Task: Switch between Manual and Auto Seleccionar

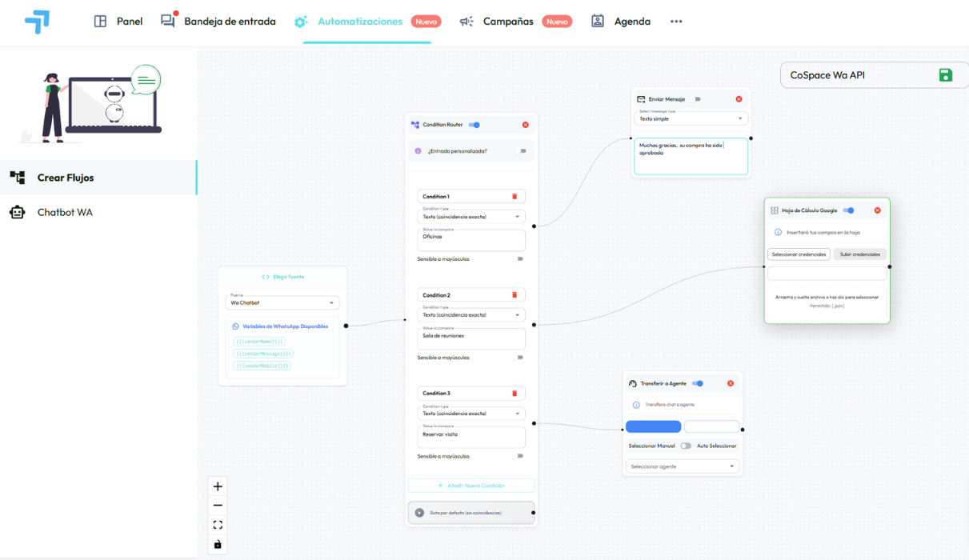Action: 686,446
